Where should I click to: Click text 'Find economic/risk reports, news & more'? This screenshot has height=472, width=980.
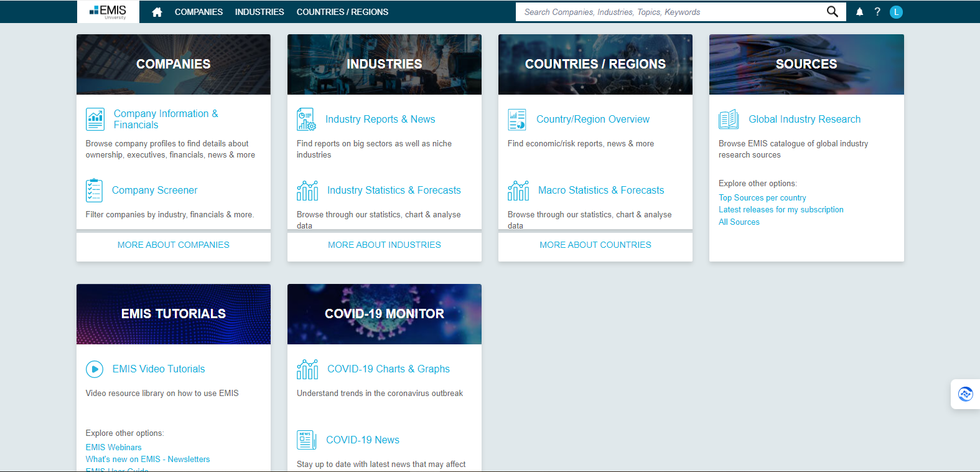click(x=581, y=144)
